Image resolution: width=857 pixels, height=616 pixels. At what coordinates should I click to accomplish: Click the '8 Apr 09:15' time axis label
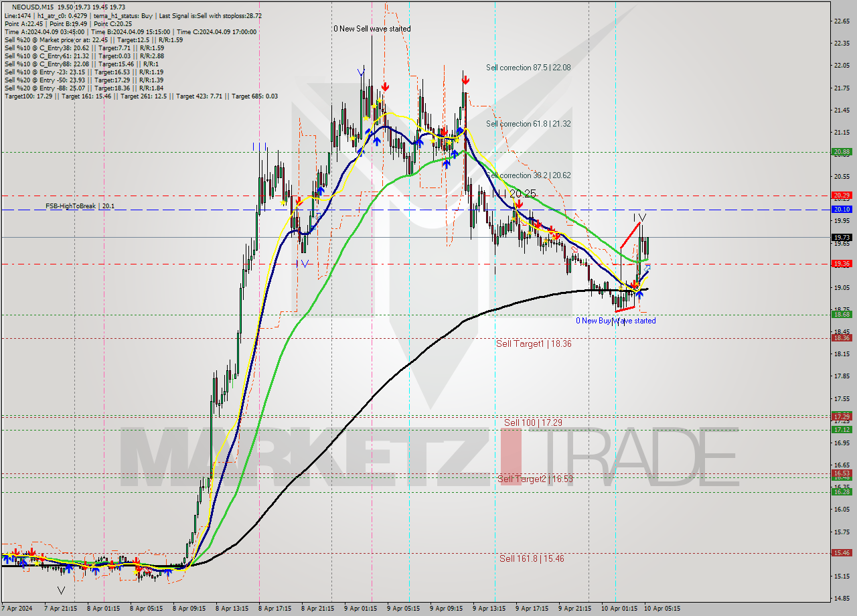(188, 609)
